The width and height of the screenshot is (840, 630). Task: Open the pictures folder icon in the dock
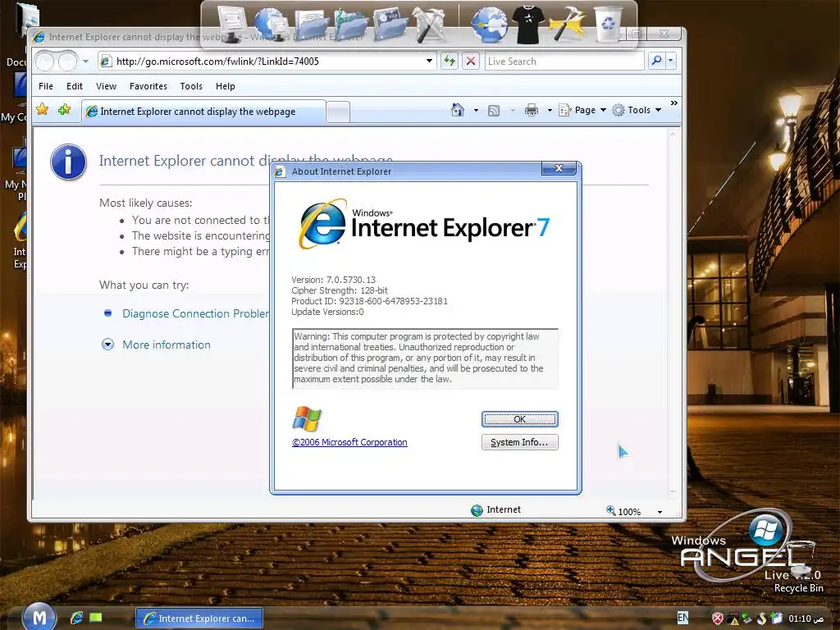(390, 24)
